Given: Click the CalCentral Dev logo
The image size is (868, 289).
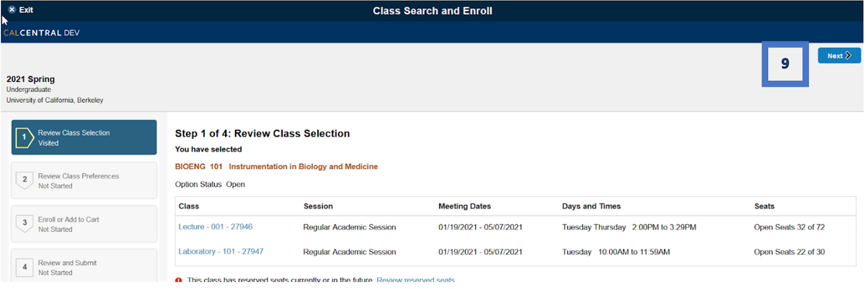Looking at the screenshot, I should [x=42, y=33].
